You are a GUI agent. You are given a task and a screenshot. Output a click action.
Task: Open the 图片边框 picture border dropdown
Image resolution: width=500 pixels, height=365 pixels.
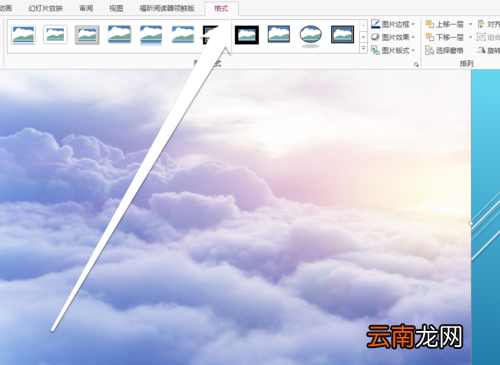393,24
